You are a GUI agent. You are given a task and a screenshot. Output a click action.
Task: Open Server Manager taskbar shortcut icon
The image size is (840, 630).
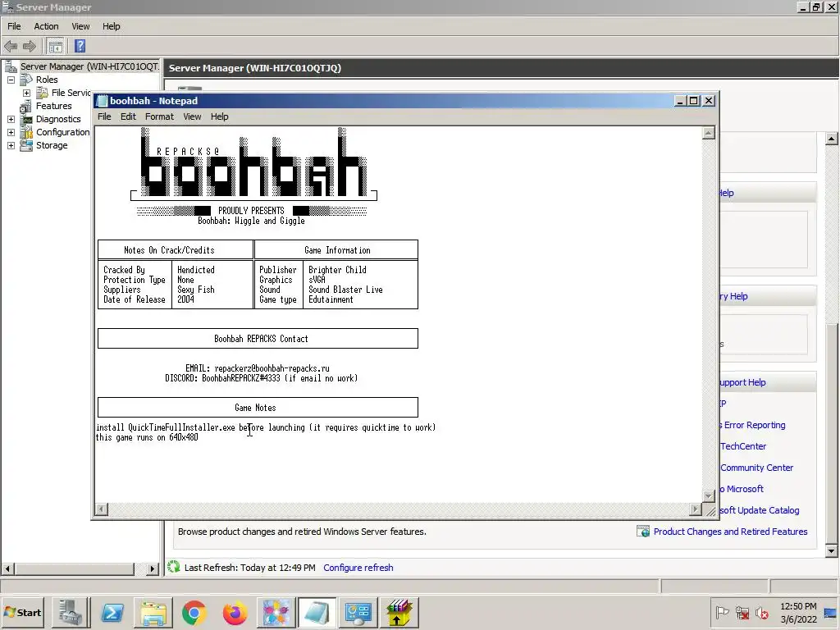(x=71, y=613)
